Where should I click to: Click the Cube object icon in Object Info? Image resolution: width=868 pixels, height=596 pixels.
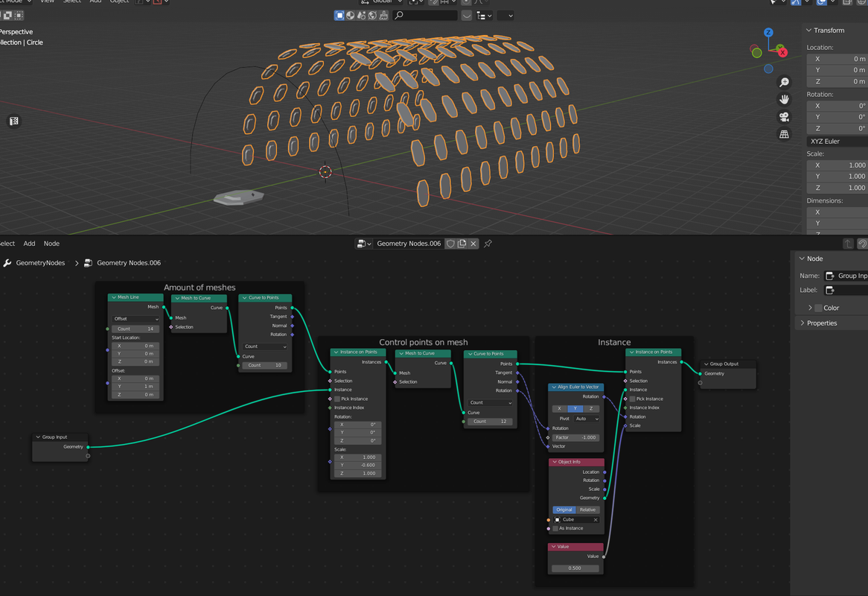click(558, 519)
